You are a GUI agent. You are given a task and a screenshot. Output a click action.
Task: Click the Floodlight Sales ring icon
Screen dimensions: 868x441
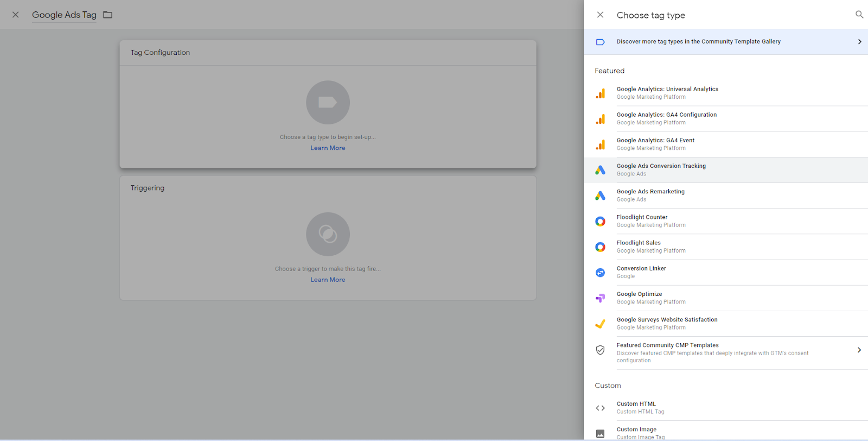(600, 247)
